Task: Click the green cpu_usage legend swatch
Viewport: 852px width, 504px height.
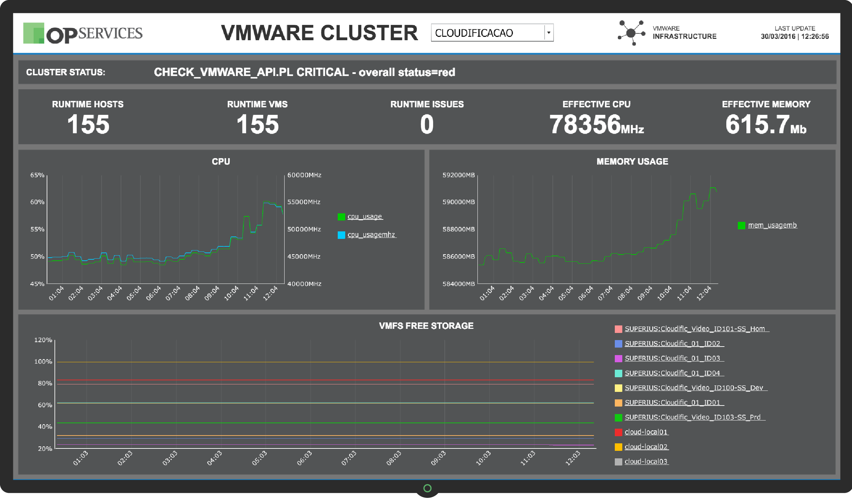Action: (341, 217)
